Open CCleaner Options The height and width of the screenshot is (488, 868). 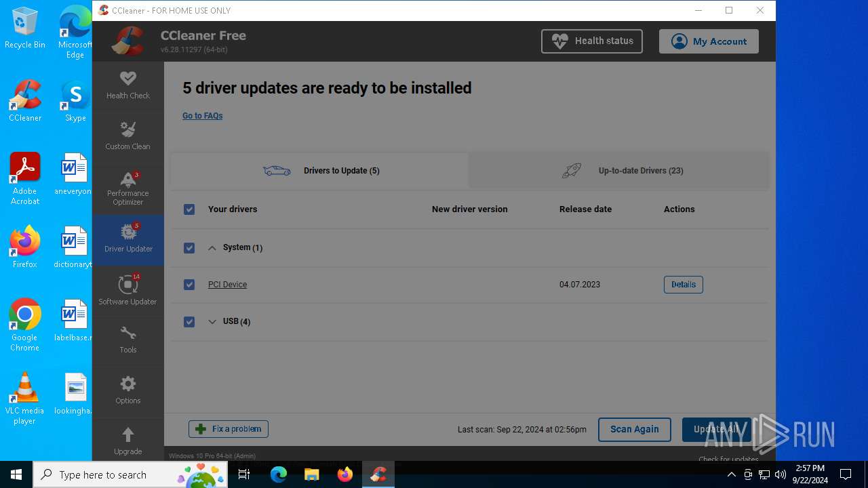(128, 390)
